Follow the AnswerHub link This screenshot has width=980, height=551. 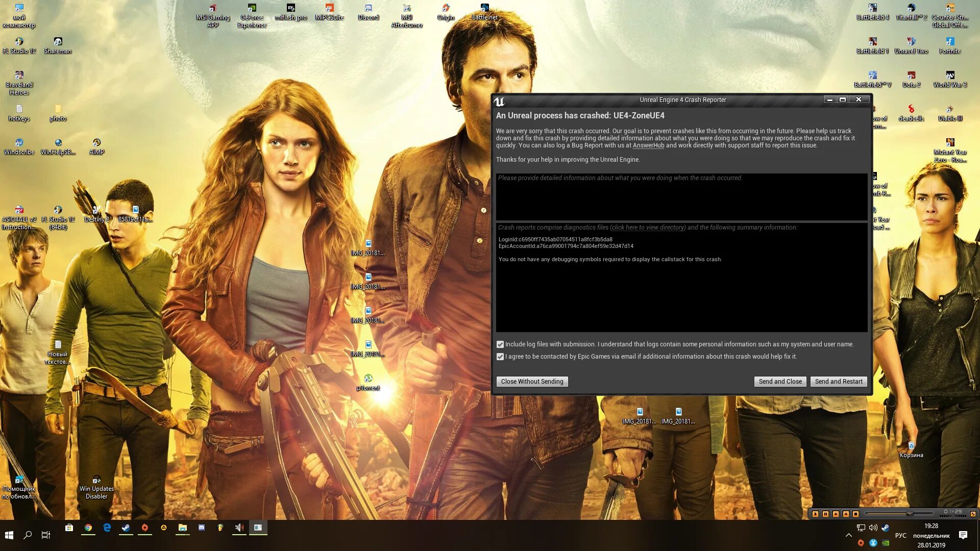[x=648, y=145]
